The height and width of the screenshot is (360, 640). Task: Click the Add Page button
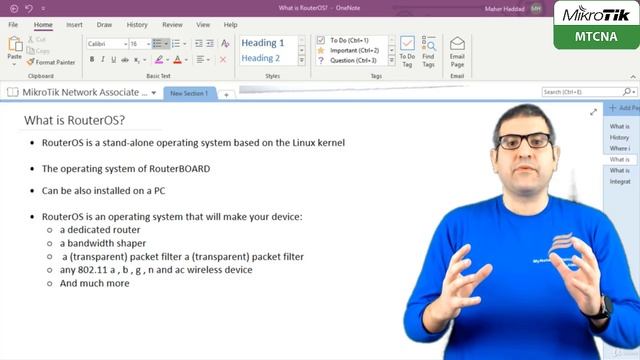(x=623, y=108)
